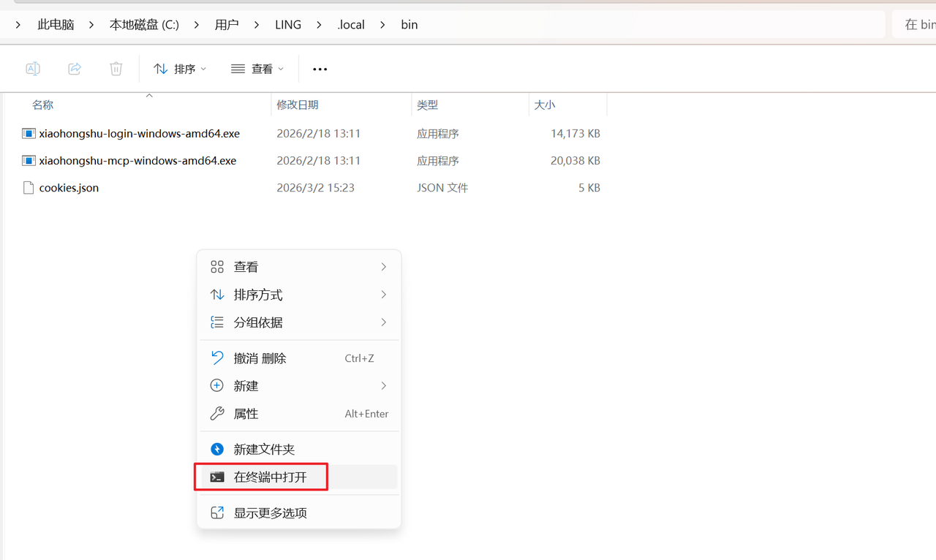
Task: Choose 属性 in the context menu
Action: pos(298,414)
